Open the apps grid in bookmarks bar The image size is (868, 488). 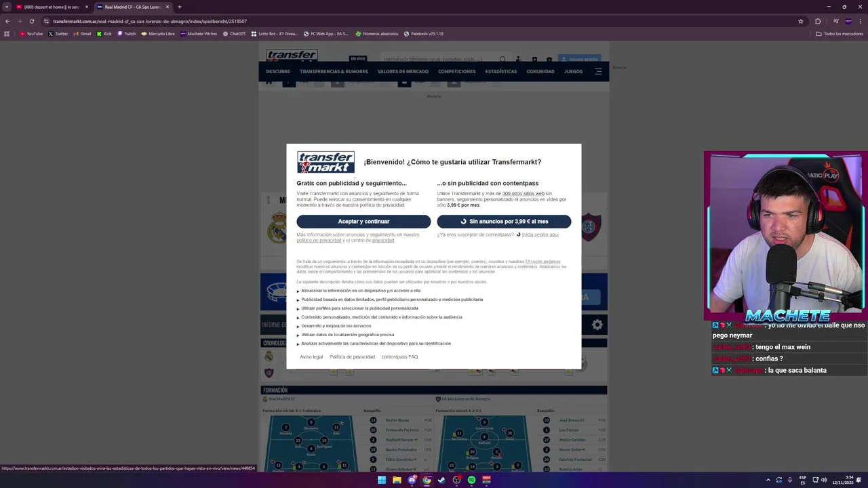pos(7,33)
